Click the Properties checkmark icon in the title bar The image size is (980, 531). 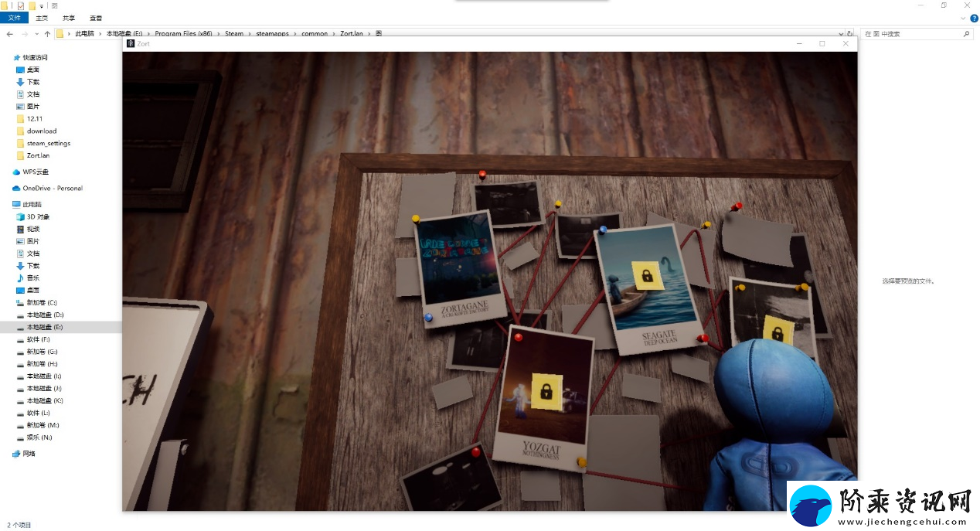pos(21,5)
